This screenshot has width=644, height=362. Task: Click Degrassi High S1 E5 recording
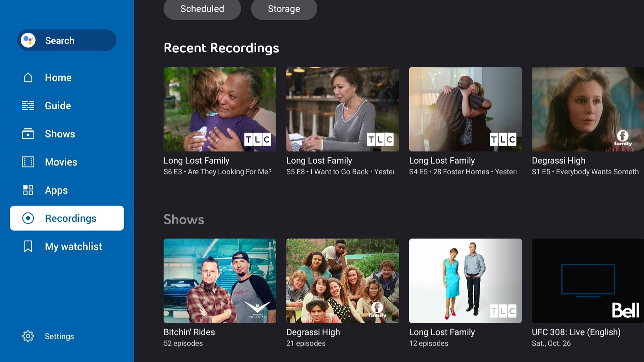pyautogui.click(x=588, y=109)
